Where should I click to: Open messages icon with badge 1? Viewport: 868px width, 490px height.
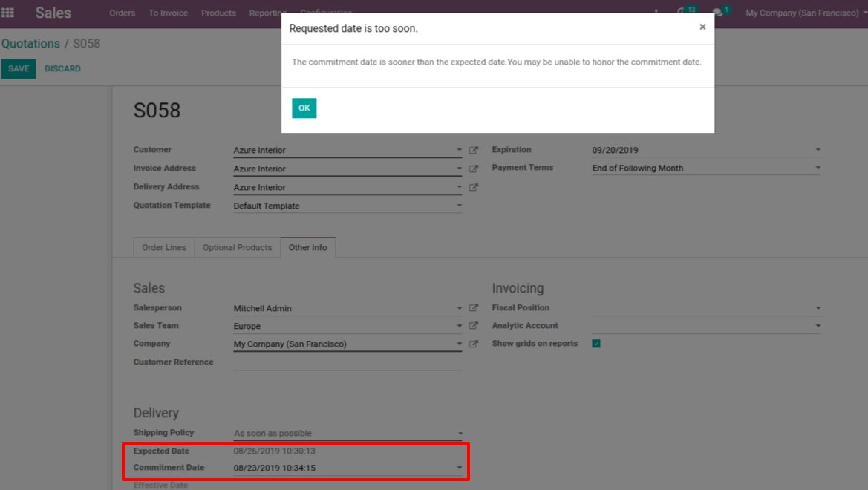pyautogui.click(x=721, y=11)
